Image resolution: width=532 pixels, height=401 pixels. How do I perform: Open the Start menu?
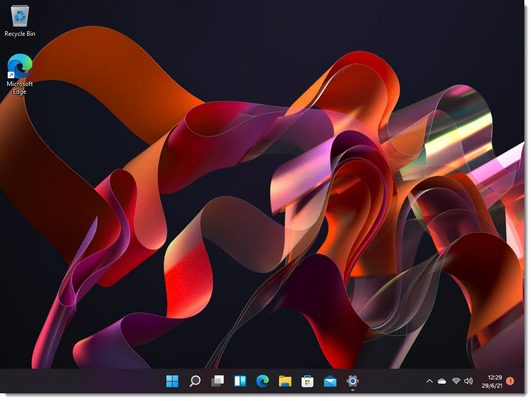[172, 382]
